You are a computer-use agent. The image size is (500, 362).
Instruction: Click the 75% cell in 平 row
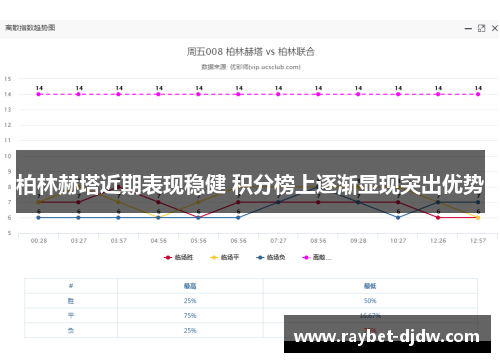point(190,316)
